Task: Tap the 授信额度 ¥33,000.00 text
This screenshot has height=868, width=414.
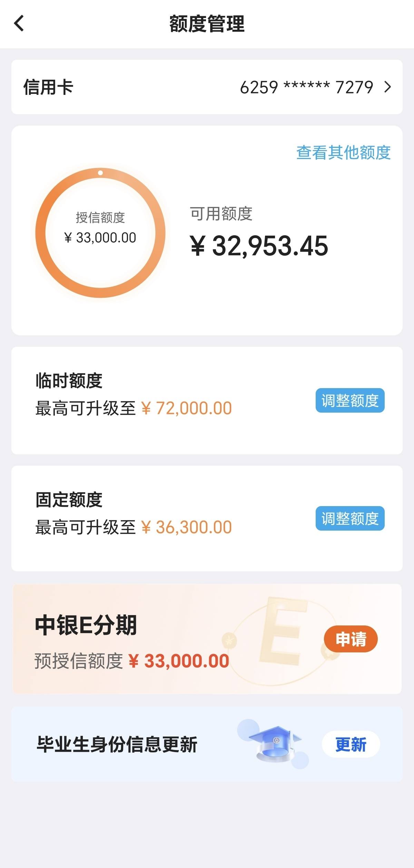Action: (100, 228)
